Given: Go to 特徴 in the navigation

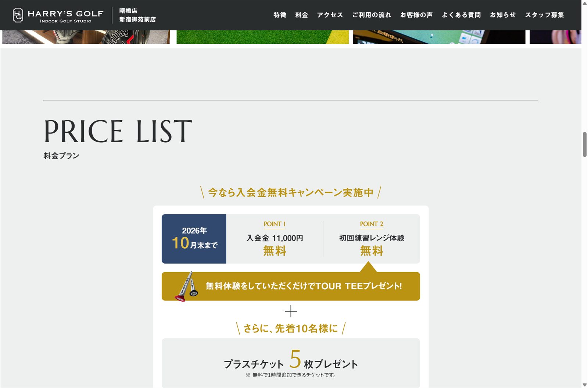Looking at the screenshot, I should 280,15.
